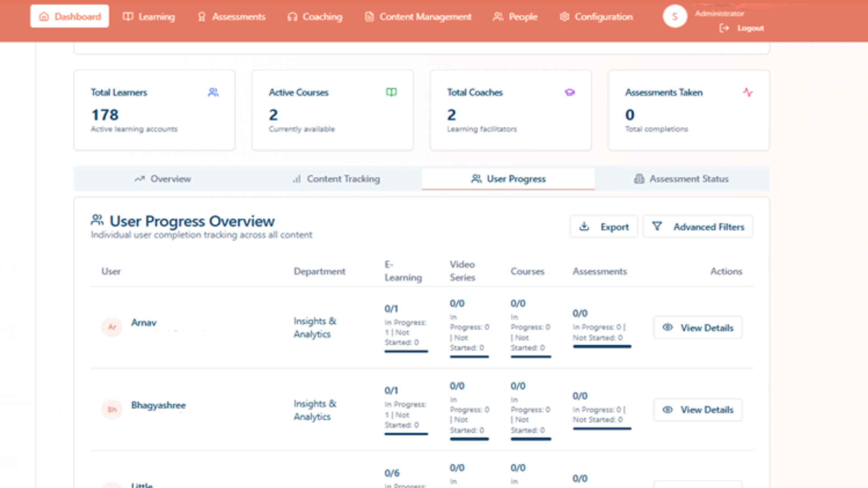The height and width of the screenshot is (488, 868).
Task: Click the Ar avatar for Arnav
Action: pyautogui.click(x=112, y=327)
